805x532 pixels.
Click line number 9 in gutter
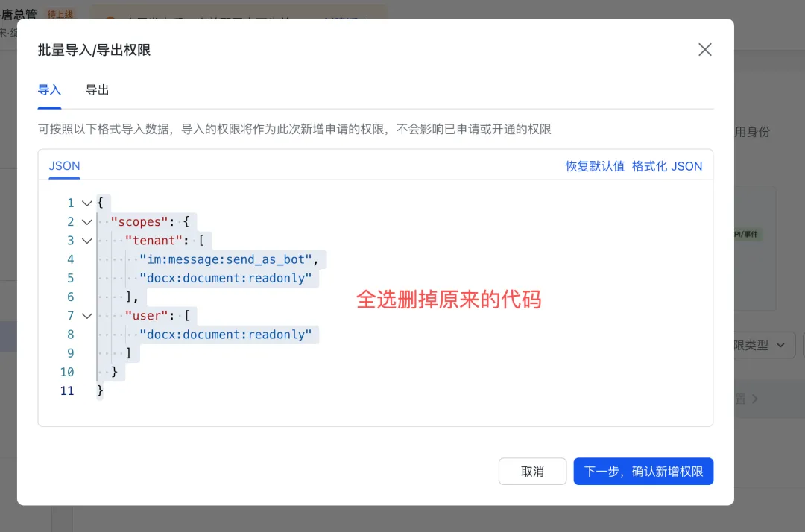coord(70,353)
